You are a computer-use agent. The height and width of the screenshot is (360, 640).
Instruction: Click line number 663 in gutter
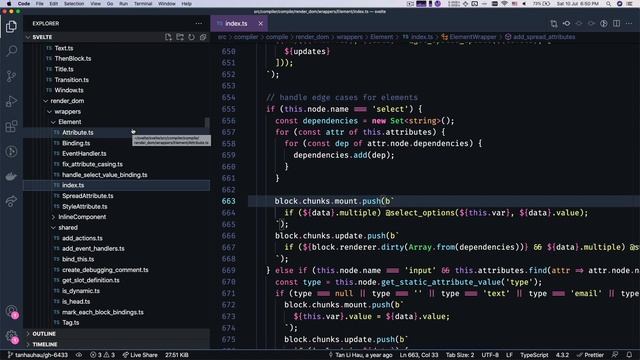coord(229,201)
